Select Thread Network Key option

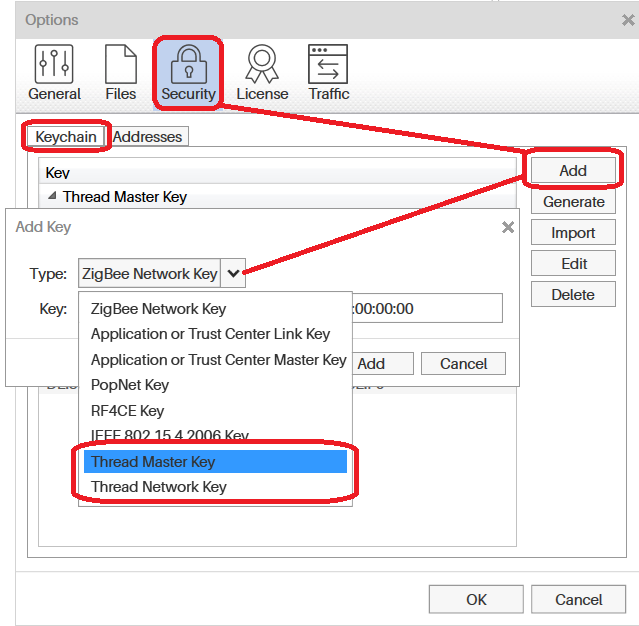tap(215, 487)
